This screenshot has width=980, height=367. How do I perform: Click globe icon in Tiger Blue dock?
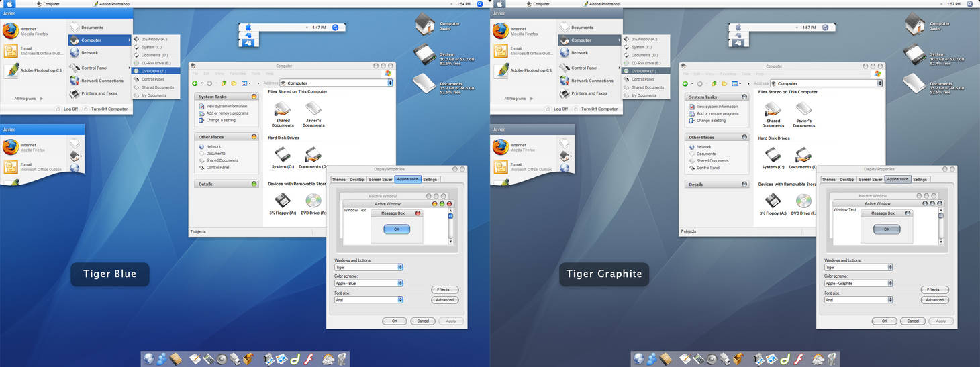[149, 358]
